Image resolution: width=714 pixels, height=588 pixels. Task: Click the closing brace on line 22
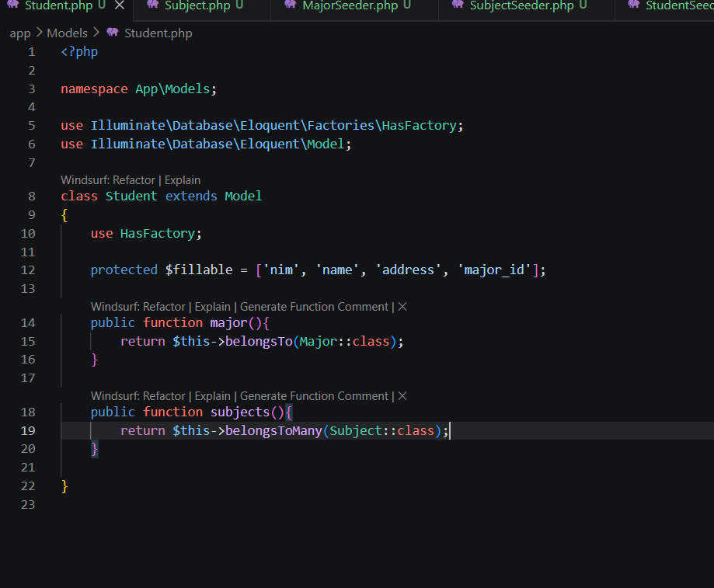64,486
